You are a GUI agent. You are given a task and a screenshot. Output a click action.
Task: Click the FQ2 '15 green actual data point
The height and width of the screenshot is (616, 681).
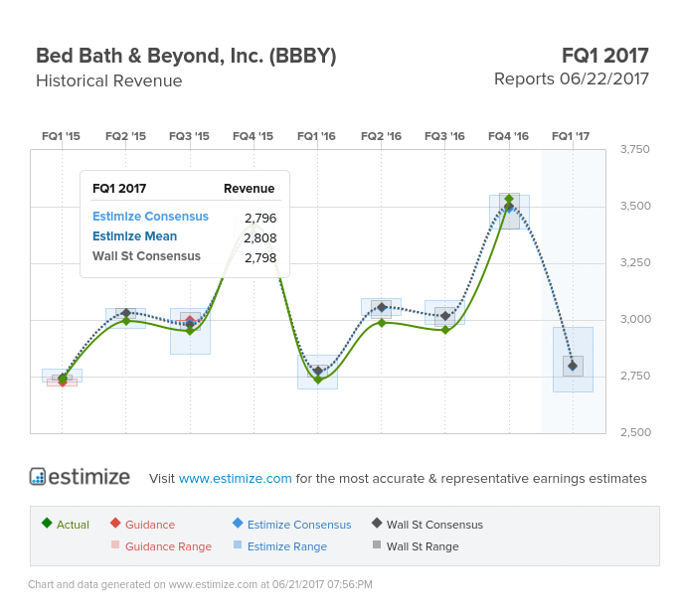click(x=126, y=321)
